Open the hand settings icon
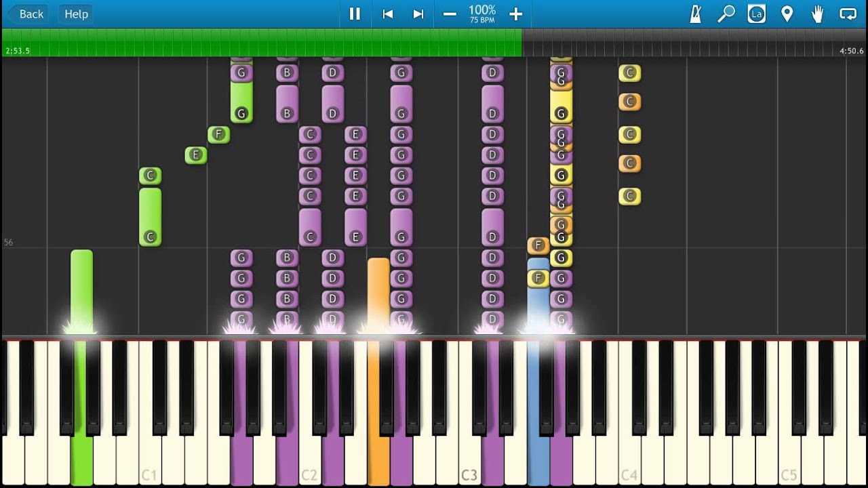Viewport: 868px width, 488px height. point(818,14)
